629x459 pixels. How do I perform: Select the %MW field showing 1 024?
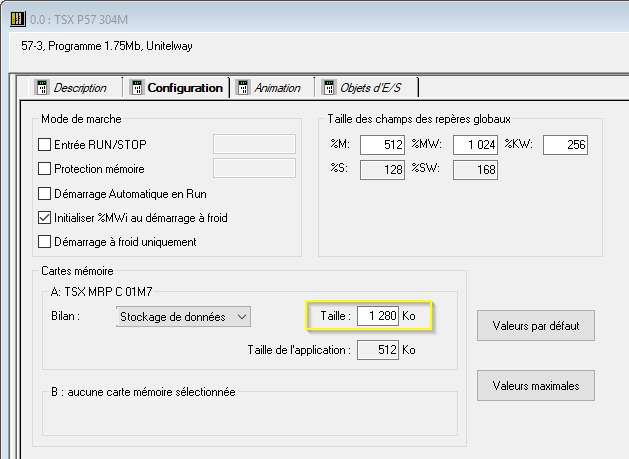click(475, 146)
